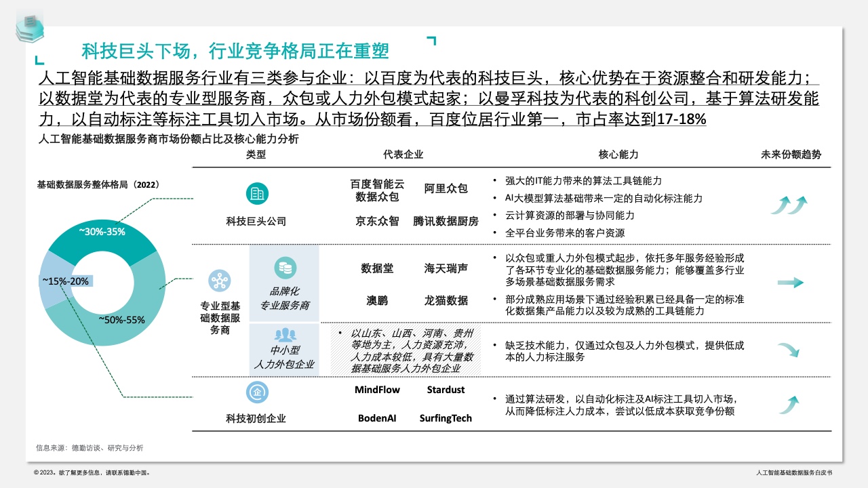Click the building icon above 科技巨头公司
This screenshot has width=868, height=488.
pos(256,194)
